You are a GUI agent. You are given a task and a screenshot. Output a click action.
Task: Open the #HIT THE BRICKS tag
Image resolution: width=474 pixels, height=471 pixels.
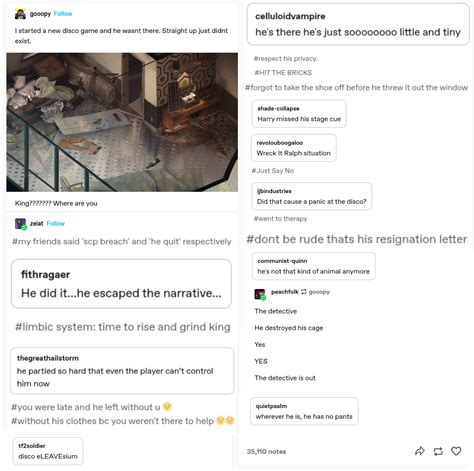coord(283,72)
